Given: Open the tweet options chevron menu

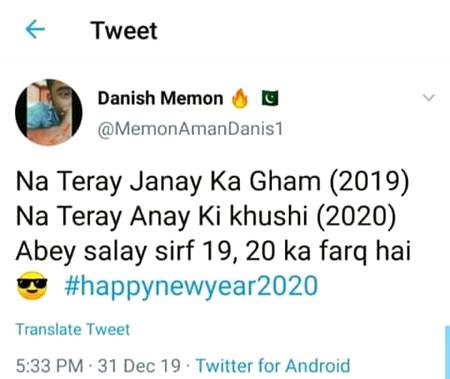Looking at the screenshot, I should [x=429, y=98].
